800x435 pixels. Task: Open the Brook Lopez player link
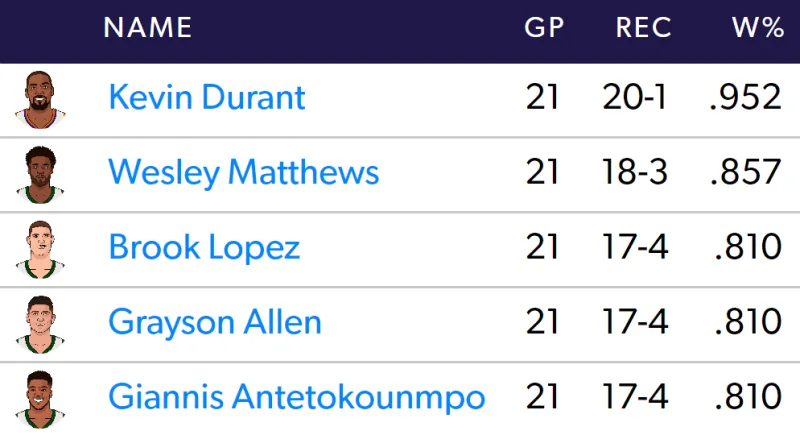204,247
